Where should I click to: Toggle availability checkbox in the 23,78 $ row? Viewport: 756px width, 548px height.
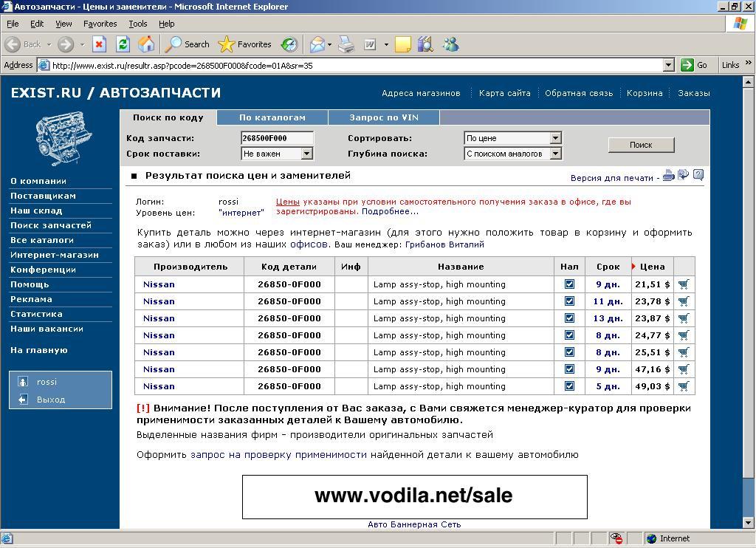point(569,301)
